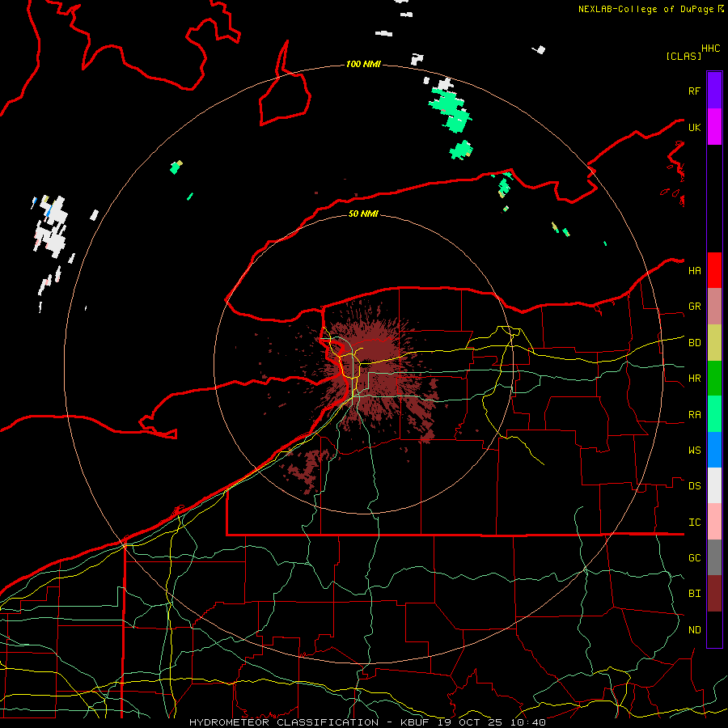Click the 10:40 timestamp
This screenshot has height=728, width=728.
[528, 722]
